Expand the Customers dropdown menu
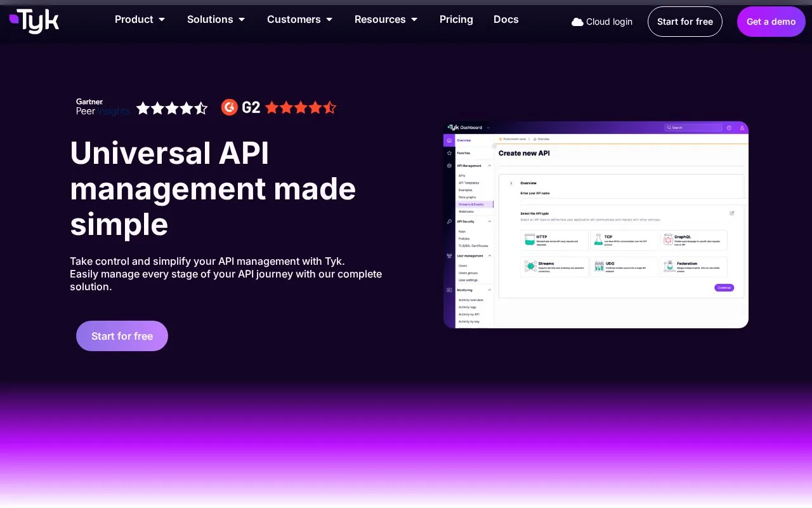This screenshot has height=508, width=812. [x=299, y=20]
